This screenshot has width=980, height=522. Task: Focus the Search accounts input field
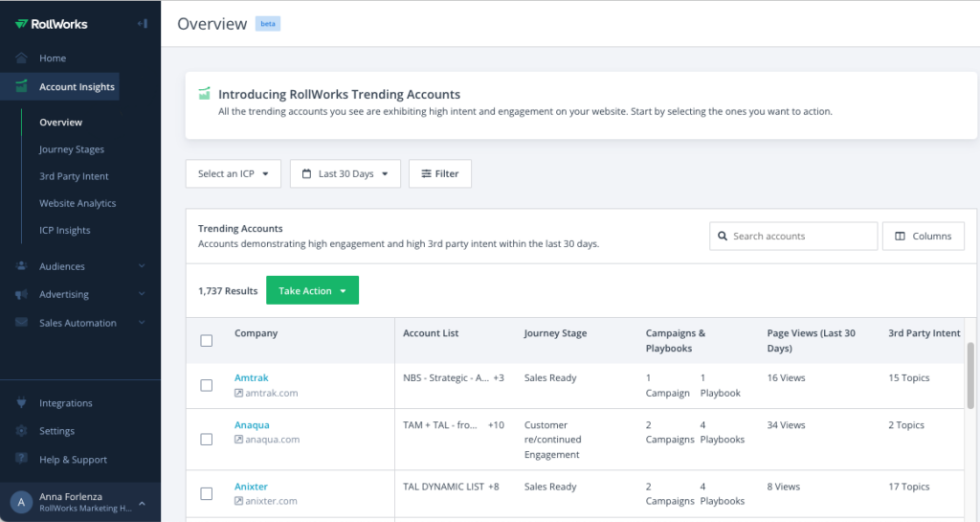(x=793, y=237)
